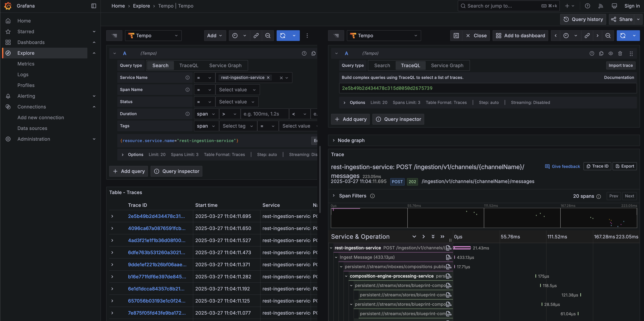Toggle left pane query content outline
This screenshot has width=644, height=321.
[114, 36]
